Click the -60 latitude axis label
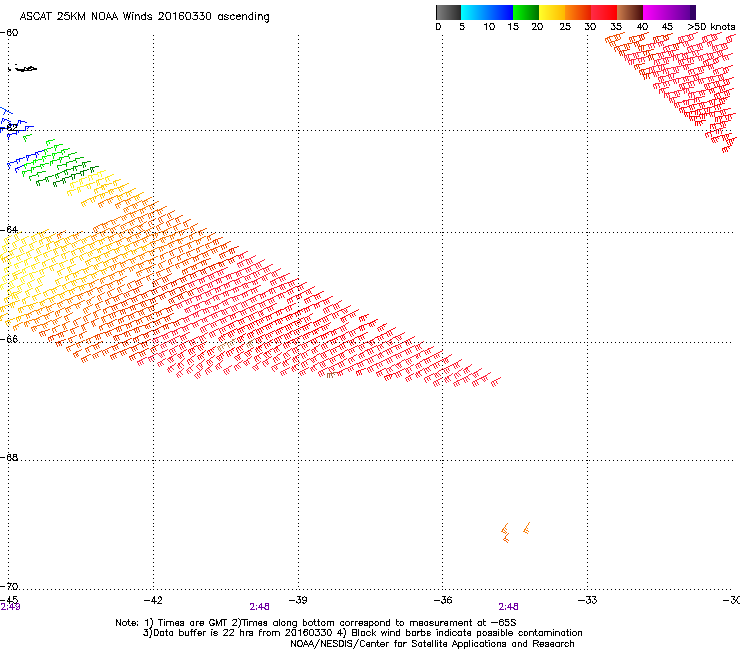 [9, 33]
